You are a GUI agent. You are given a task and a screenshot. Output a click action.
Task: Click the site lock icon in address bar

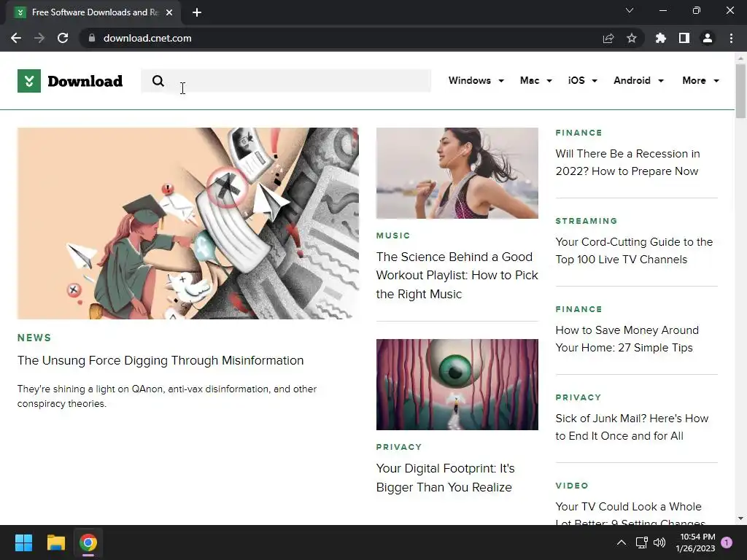[92, 38]
